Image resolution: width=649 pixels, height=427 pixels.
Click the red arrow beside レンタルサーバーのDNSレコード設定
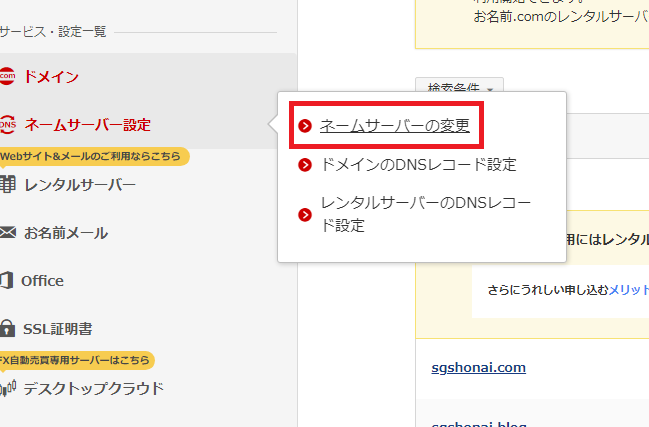coord(305,215)
